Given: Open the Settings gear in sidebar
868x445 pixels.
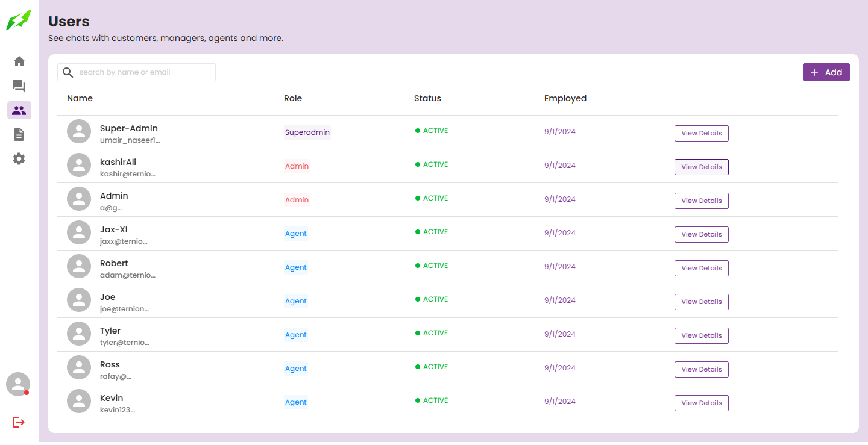Looking at the screenshot, I should pyautogui.click(x=19, y=159).
